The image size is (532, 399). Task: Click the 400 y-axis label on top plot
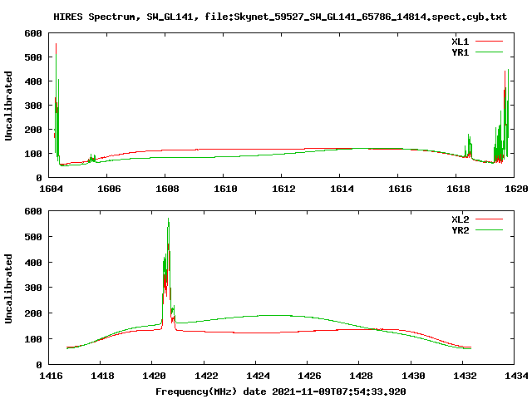(33, 81)
